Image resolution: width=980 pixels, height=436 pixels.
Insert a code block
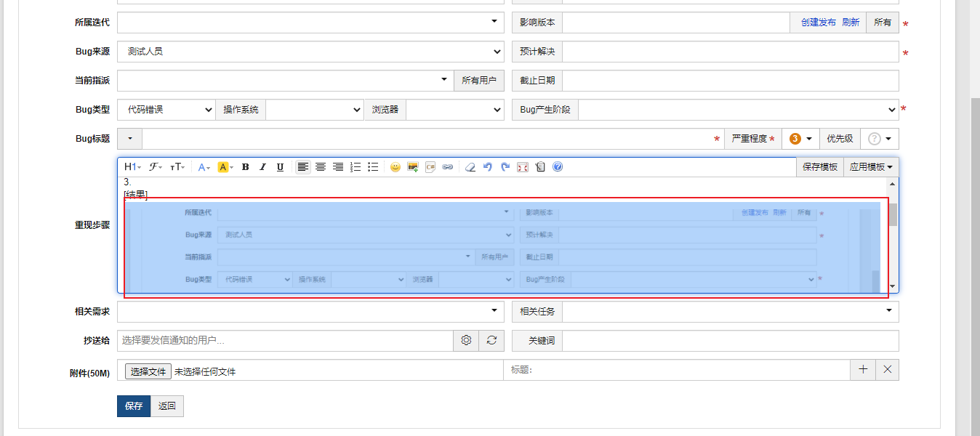tap(430, 167)
